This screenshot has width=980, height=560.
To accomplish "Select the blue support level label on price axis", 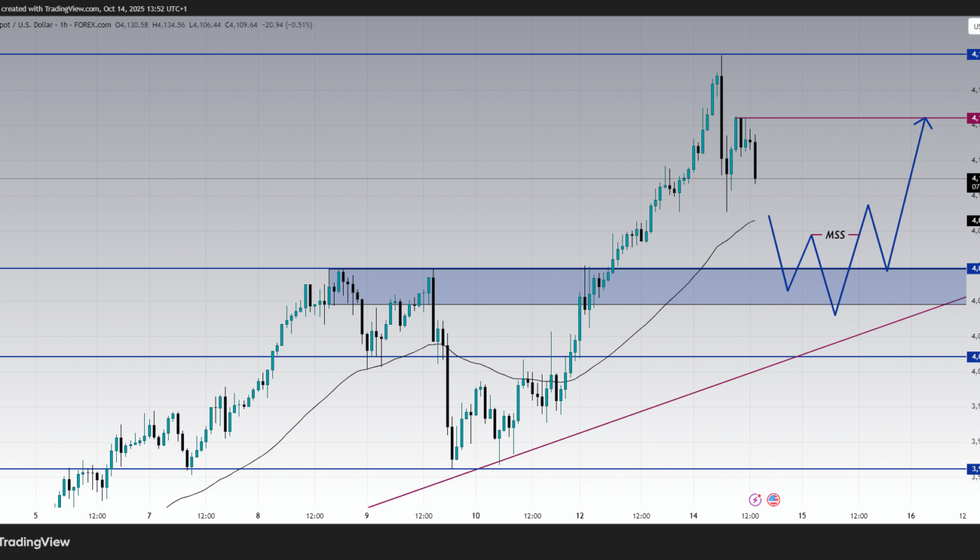I will pos(973,268).
